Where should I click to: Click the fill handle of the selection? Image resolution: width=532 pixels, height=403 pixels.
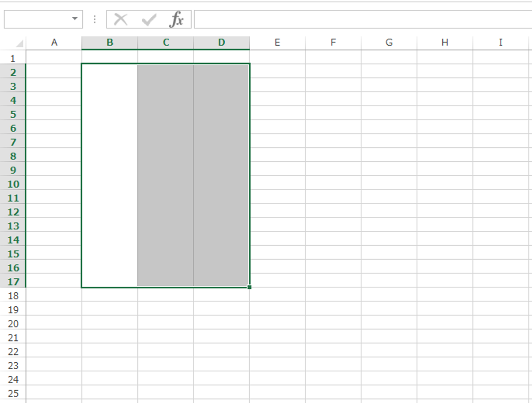tap(249, 287)
